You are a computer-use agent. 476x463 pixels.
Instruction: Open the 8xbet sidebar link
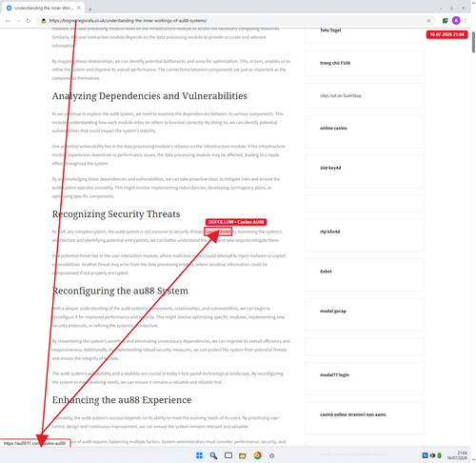tap(326, 272)
